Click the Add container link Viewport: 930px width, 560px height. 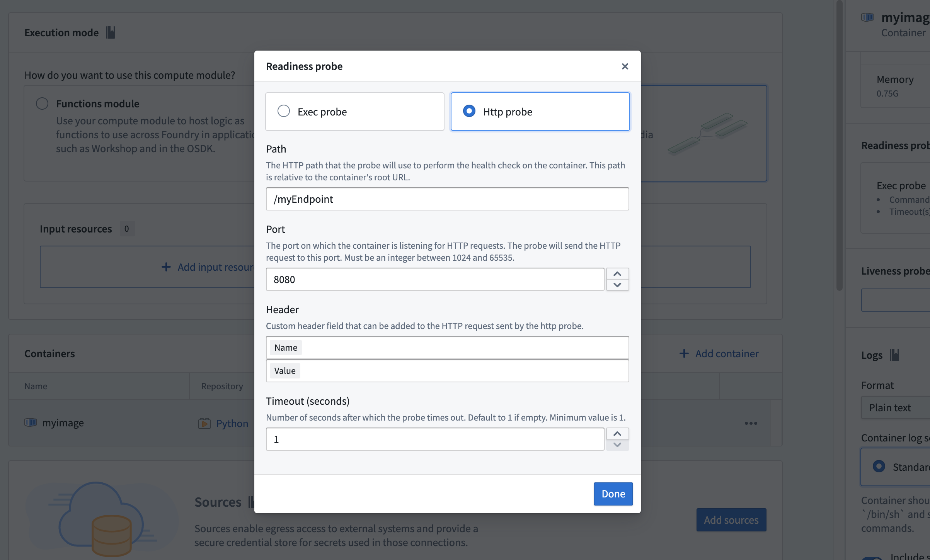tap(726, 353)
